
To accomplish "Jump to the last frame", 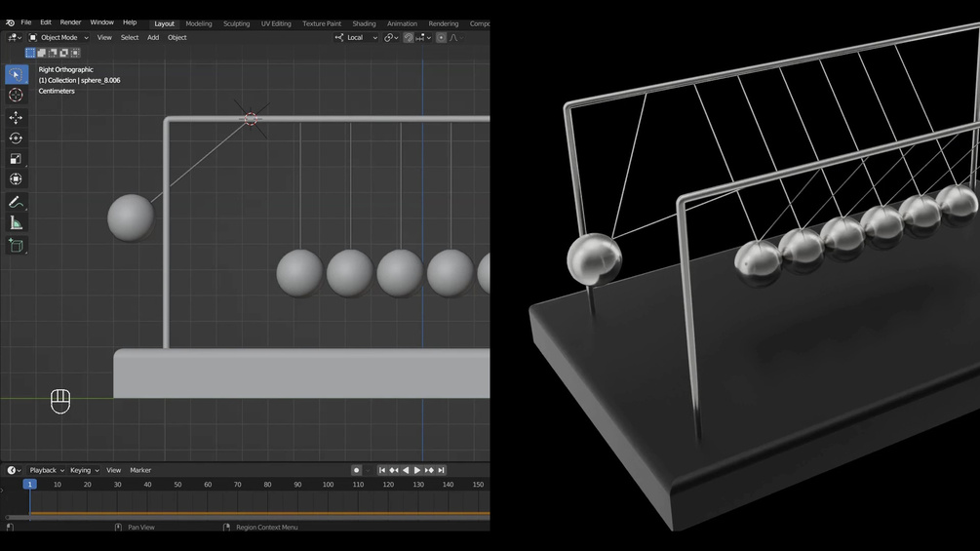I will pyautogui.click(x=441, y=470).
